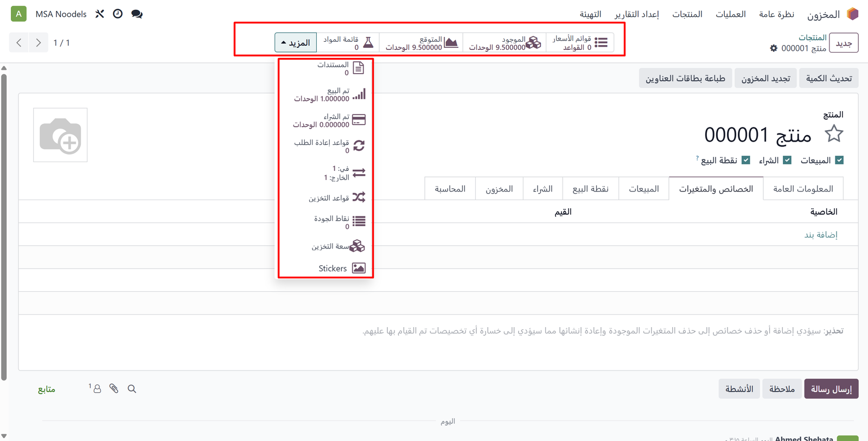Open the العمليات top menu
This screenshot has height=441, width=868.
tap(731, 14)
